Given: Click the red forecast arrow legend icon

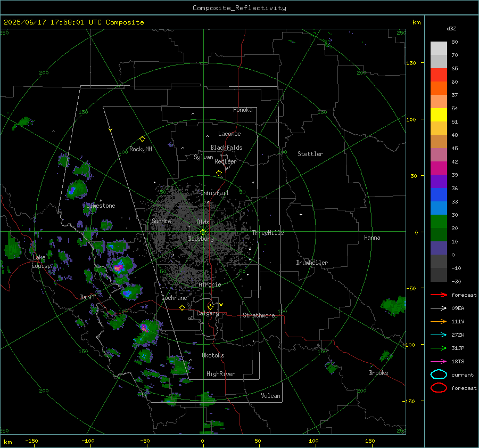Looking at the screenshot, I should click(439, 295).
